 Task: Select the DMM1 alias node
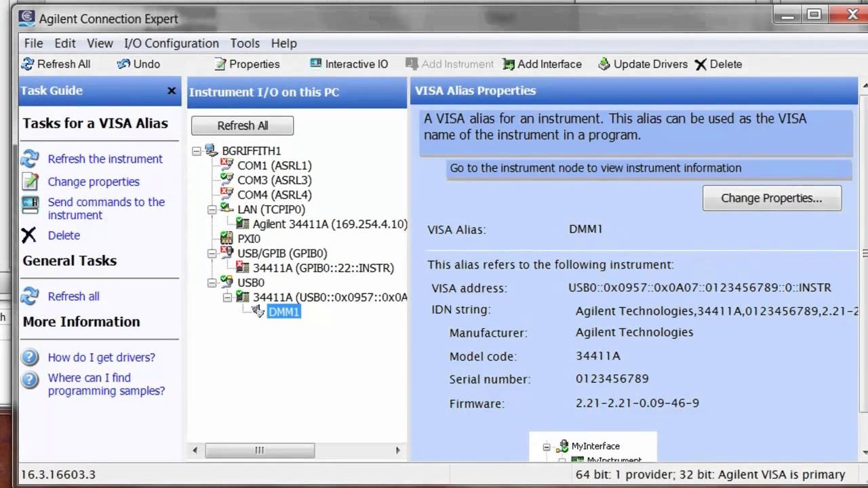pos(283,312)
